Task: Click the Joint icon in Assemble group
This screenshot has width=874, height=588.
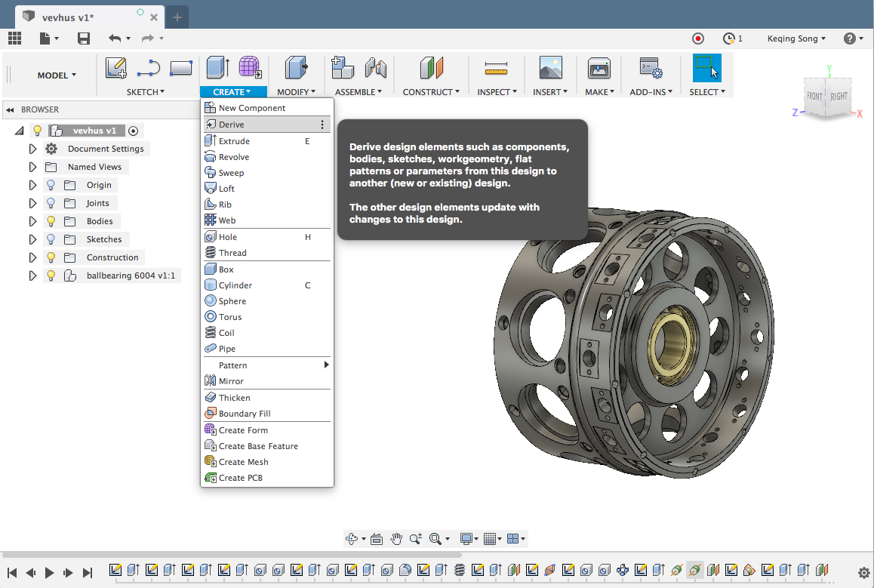Action: [375, 69]
